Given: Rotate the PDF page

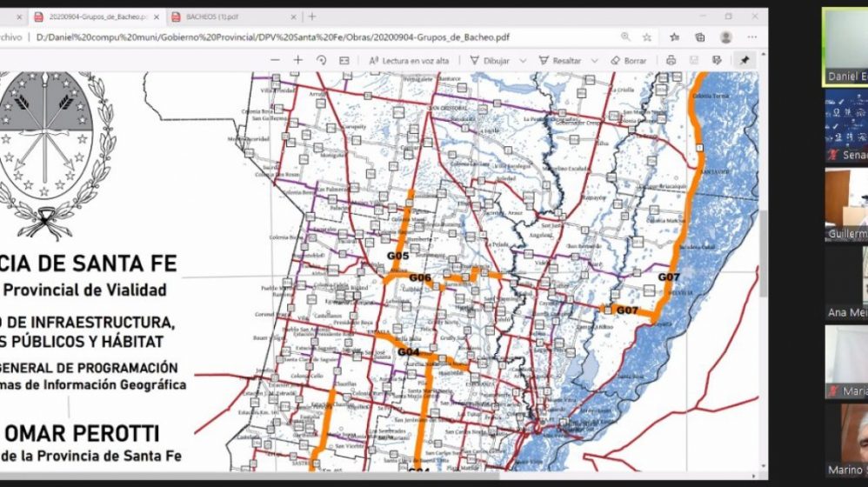Looking at the screenshot, I should [321, 60].
